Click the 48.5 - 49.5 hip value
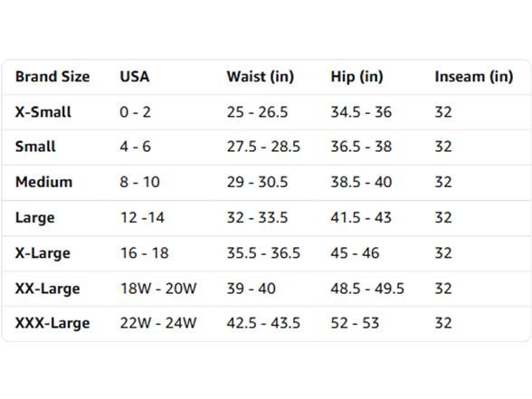 (x=367, y=289)
